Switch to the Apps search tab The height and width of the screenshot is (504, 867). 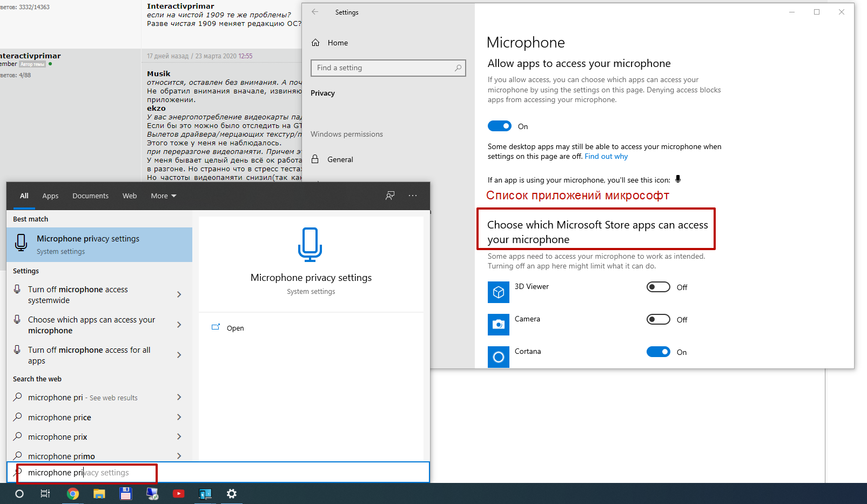[50, 196]
